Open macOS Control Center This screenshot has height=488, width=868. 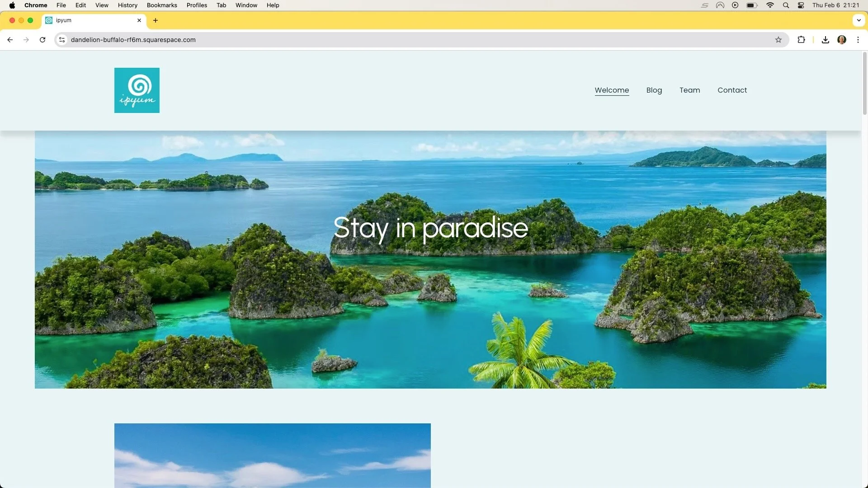tap(801, 5)
